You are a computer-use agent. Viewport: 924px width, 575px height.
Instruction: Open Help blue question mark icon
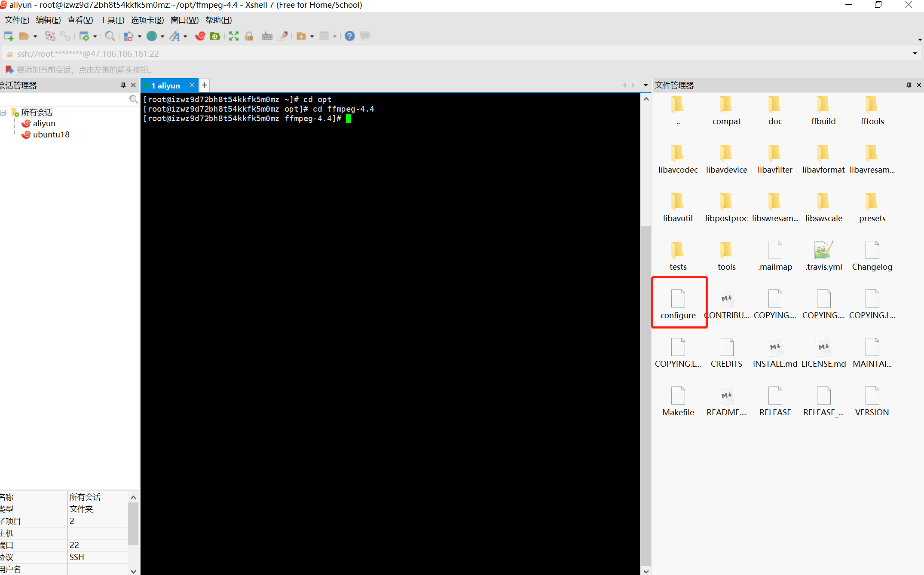tap(350, 36)
